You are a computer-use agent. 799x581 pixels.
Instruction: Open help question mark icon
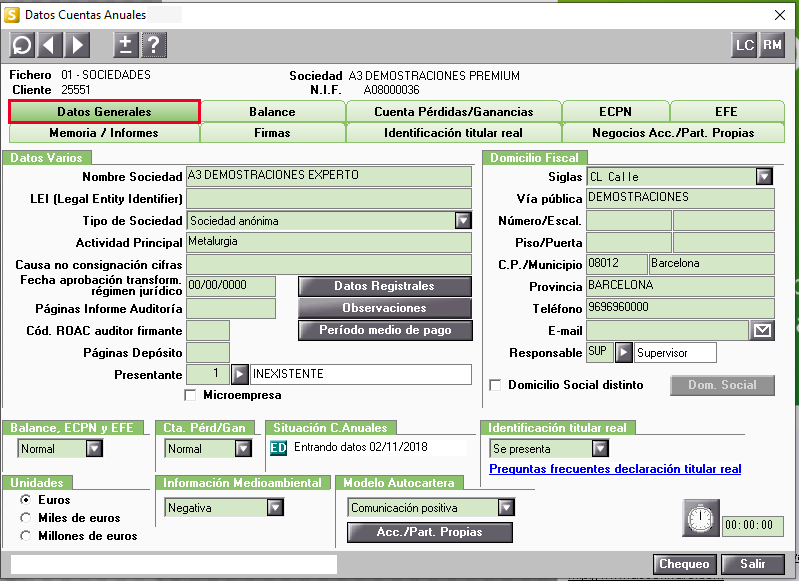pyautogui.click(x=153, y=45)
